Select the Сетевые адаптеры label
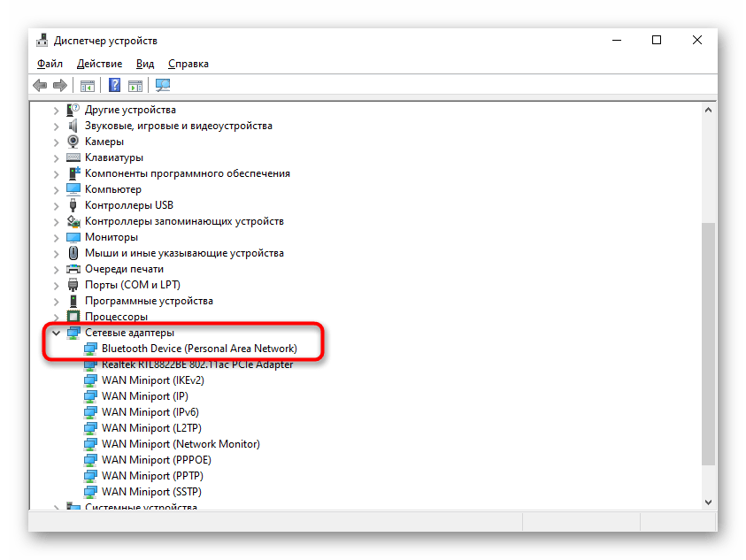This screenshot has width=746, height=560. click(129, 333)
